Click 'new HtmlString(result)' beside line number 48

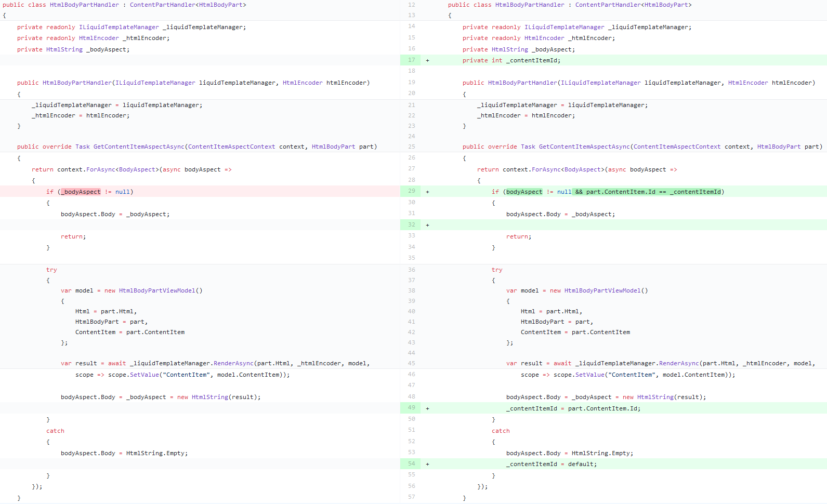[663, 397]
